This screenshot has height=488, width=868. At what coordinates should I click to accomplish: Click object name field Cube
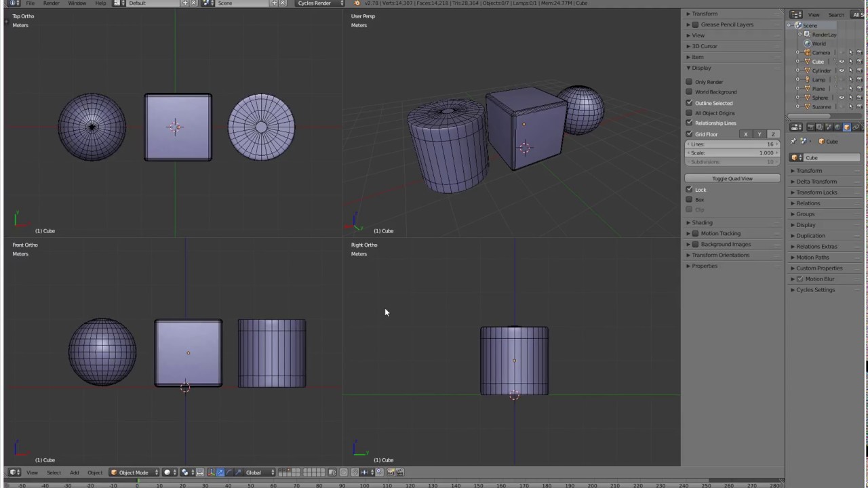pyautogui.click(x=832, y=157)
